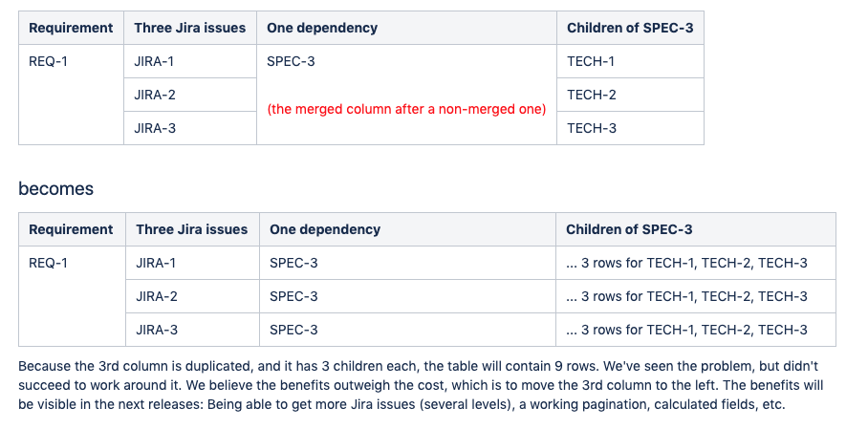Click 'One dependency' header in top table
This screenshot has height=429, width=868.
click(322, 28)
